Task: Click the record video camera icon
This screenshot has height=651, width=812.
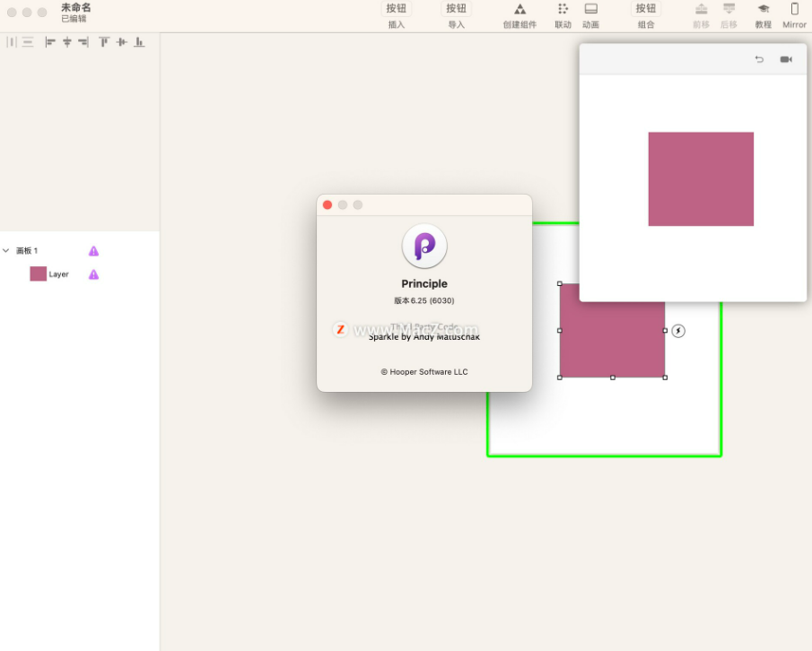Action: (786, 59)
